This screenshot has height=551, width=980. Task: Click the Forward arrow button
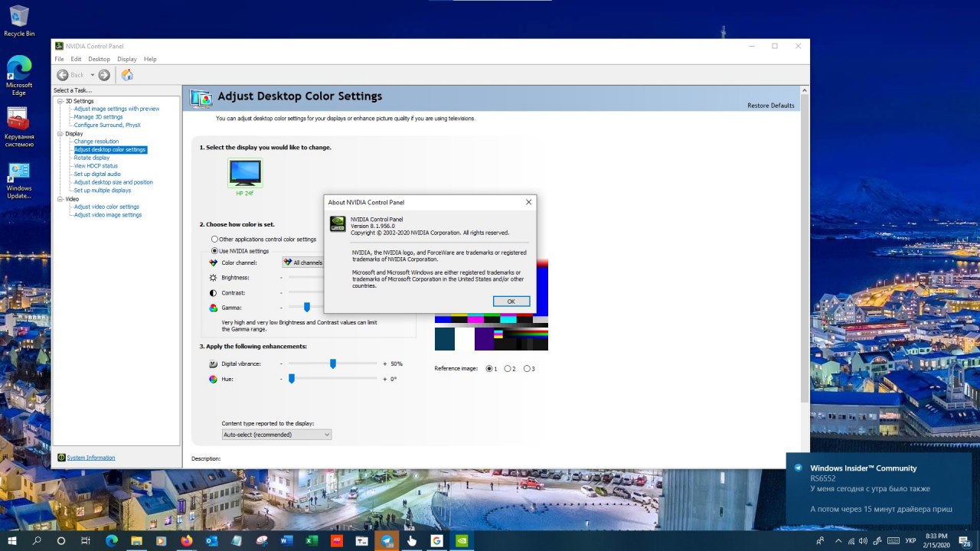point(104,75)
